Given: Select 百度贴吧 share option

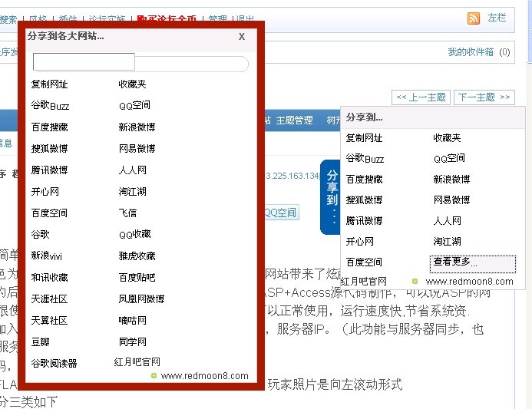Looking at the screenshot, I should (137, 278).
